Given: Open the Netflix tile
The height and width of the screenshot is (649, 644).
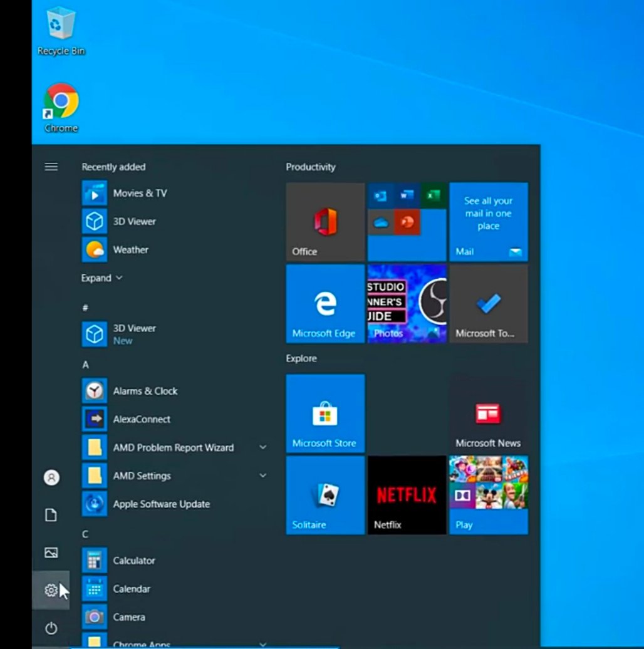Looking at the screenshot, I should (x=407, y=495).
